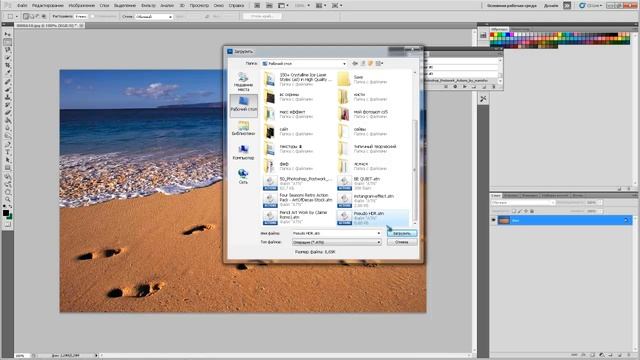
Task: Toggle lock all in Layers panel
Action: (532, 211)
